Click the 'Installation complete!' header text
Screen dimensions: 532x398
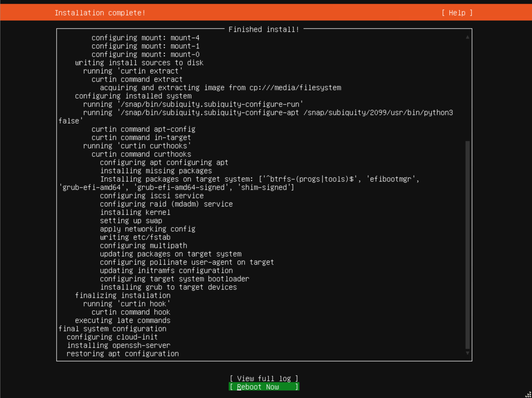100,13
